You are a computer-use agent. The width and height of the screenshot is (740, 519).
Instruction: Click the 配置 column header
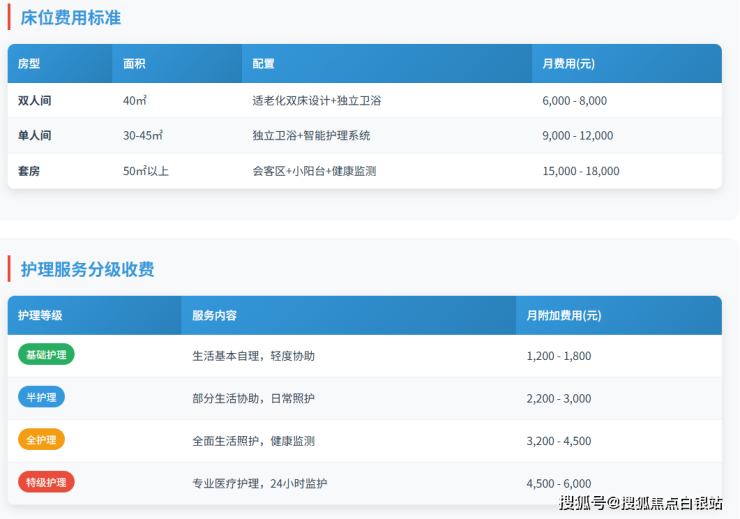pyautogui.click(x=263, y=64)
